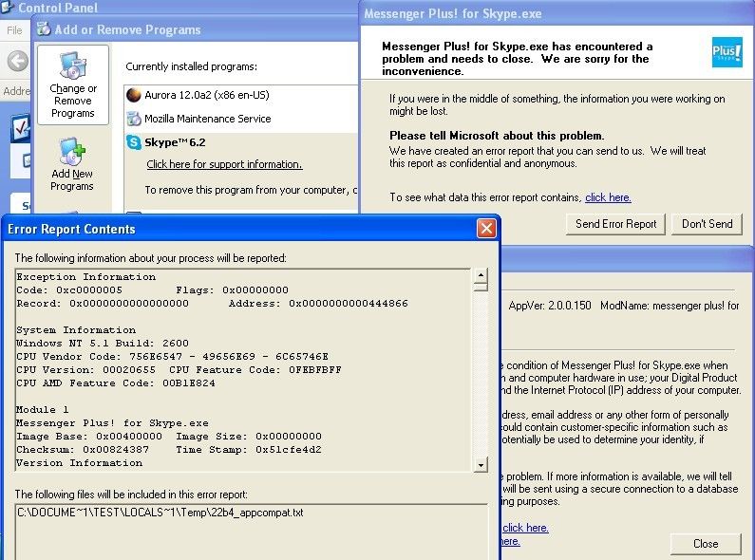755x560 pixels.
Task: Select Aurora 12.0a2 (x86 en-US) entry
Action: (x=207, y=95)
